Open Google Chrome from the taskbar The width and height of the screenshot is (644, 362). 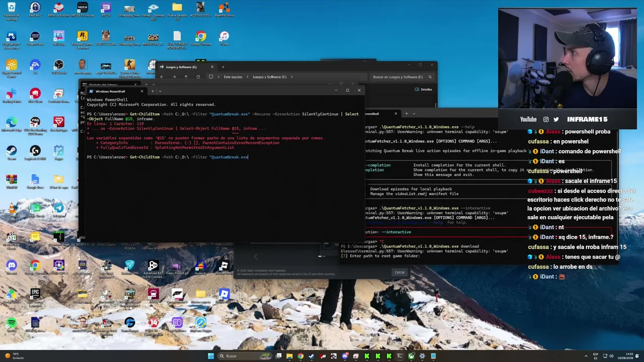[300, 356]
